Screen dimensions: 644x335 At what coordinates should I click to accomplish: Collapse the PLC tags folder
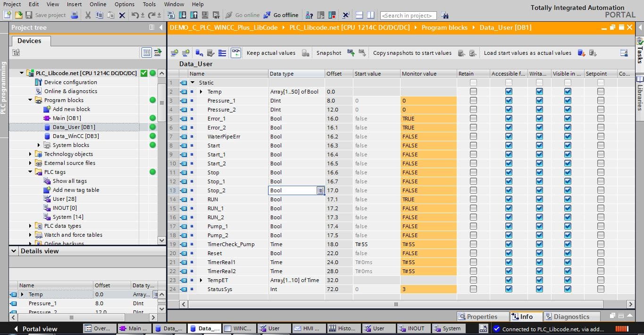click(31, 172)
